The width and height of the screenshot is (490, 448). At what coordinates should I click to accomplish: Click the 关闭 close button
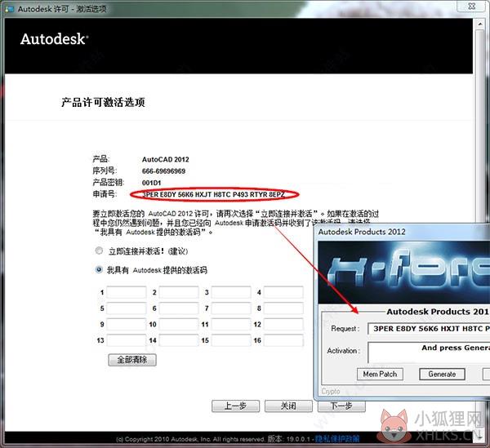click(288, 406)
